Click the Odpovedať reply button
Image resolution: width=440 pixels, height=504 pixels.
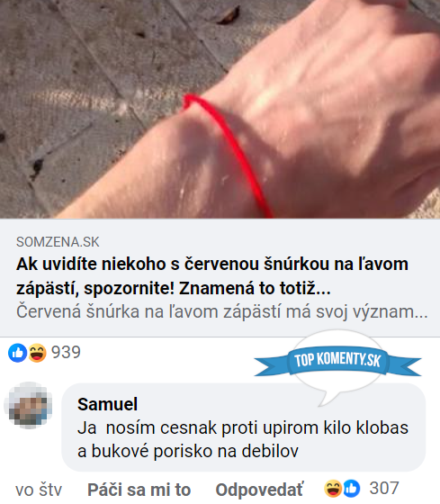tap(259, 490)
